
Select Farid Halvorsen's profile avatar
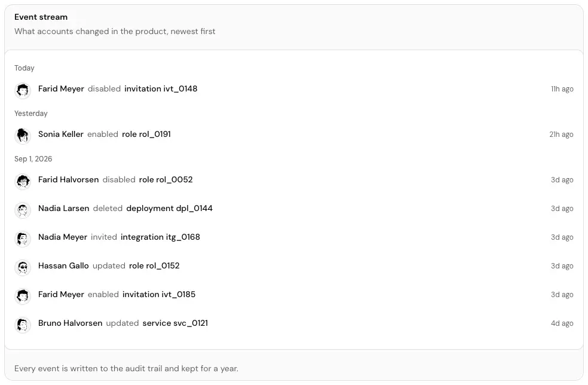[x=23, y=181]
